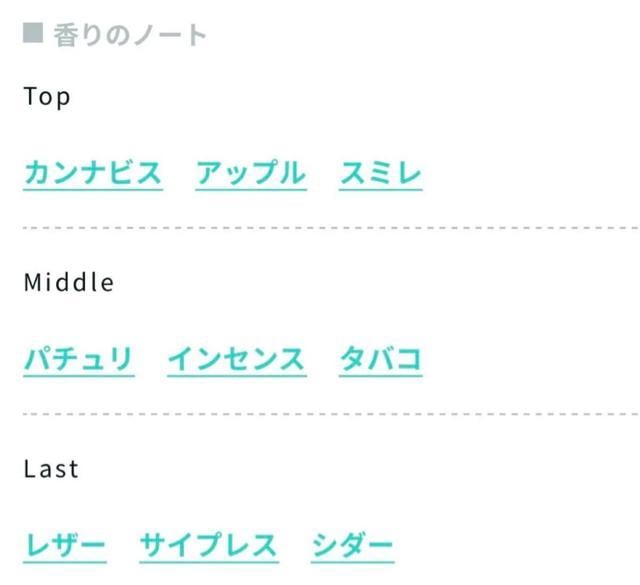Open the カンナビス note link
The height and width of the screenshot is (585, 640).
pos(93,173)
